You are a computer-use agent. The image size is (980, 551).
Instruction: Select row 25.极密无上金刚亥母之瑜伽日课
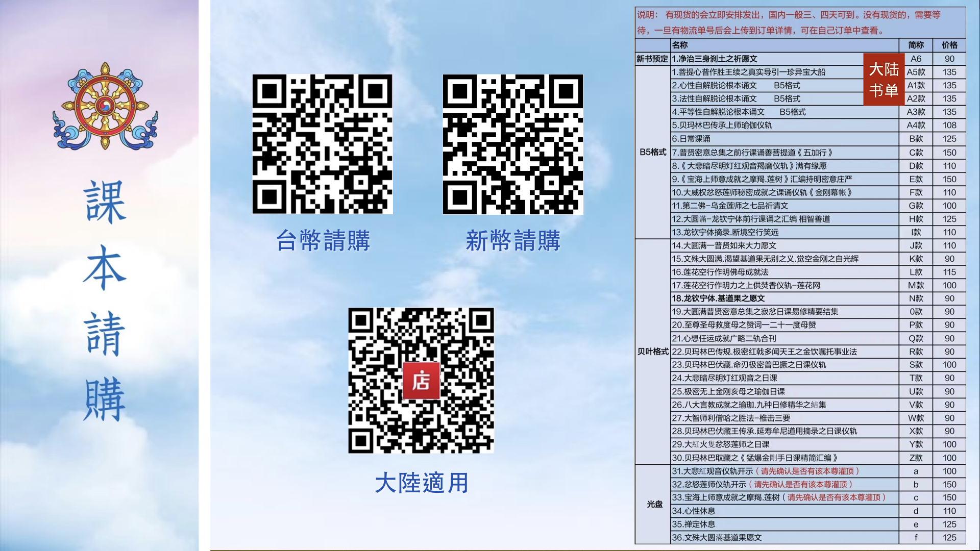coord(785,391)
